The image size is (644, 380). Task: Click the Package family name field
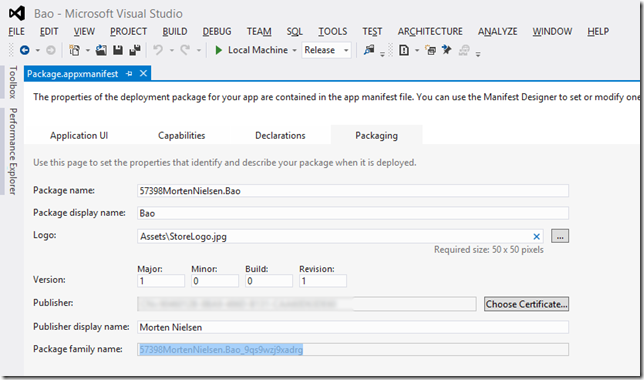point(353,350)
